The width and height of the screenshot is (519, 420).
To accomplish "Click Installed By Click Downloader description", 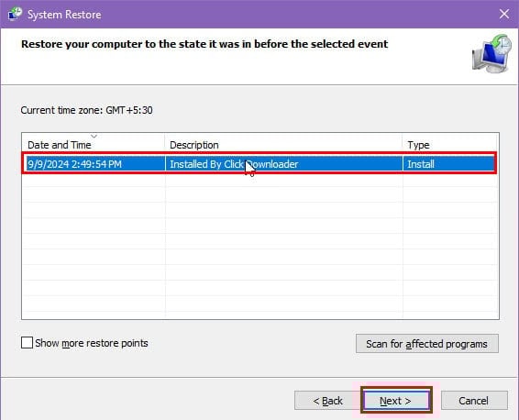I will 234,164.
